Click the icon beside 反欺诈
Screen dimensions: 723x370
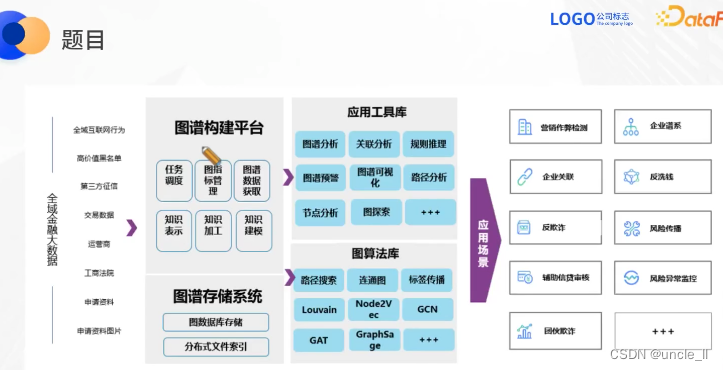click(x=523, y=227)
